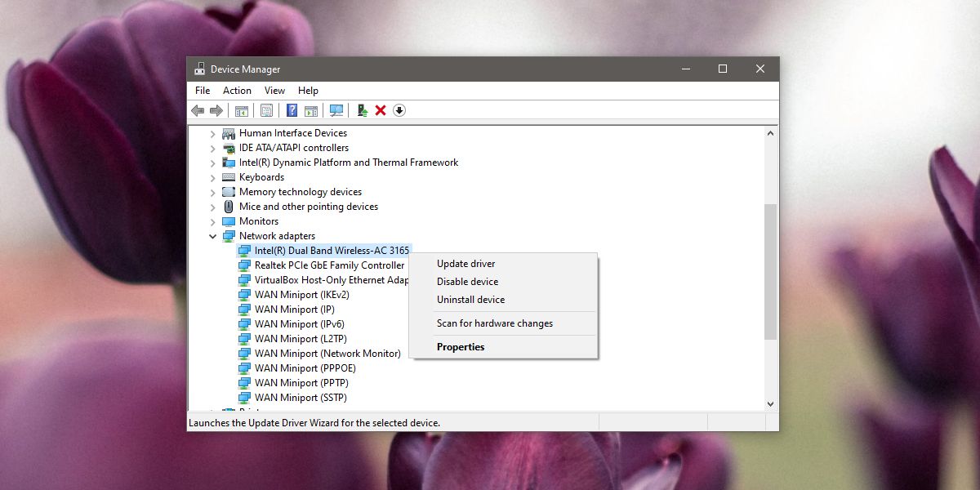Click the red X Uninstall device icon
Screen dimensions: 980x490
pyautogui.click(x=381, y=110)
